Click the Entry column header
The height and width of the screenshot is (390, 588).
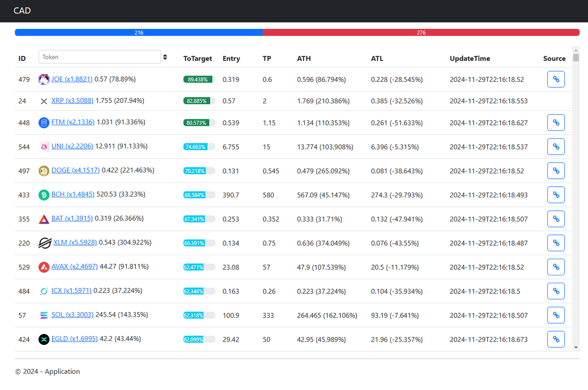(231, 58)
